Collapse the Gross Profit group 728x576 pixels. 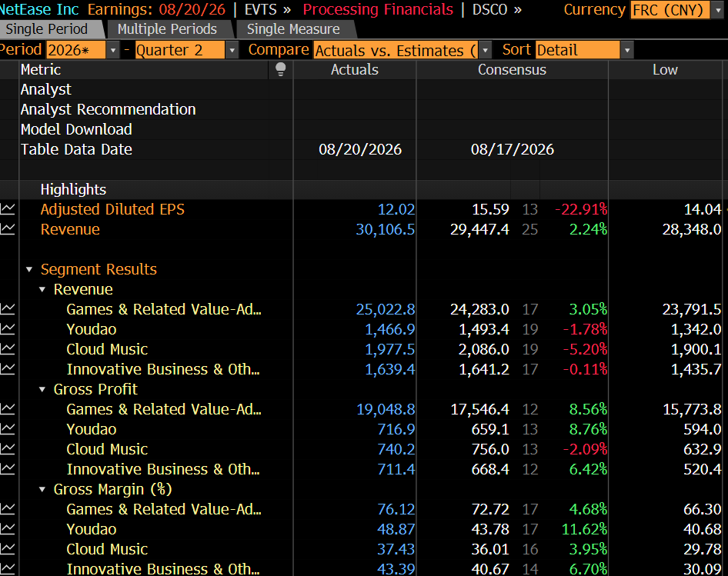point(42,389)
